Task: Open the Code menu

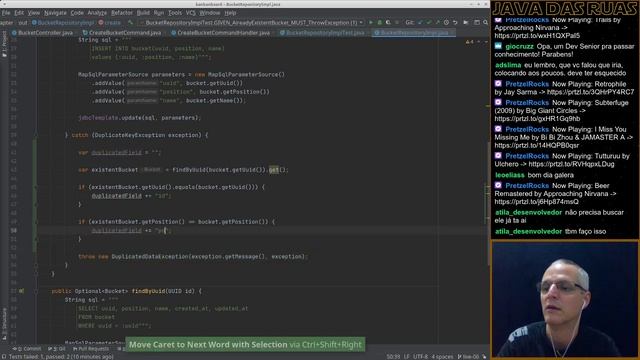Action: (x=77, y=13)
